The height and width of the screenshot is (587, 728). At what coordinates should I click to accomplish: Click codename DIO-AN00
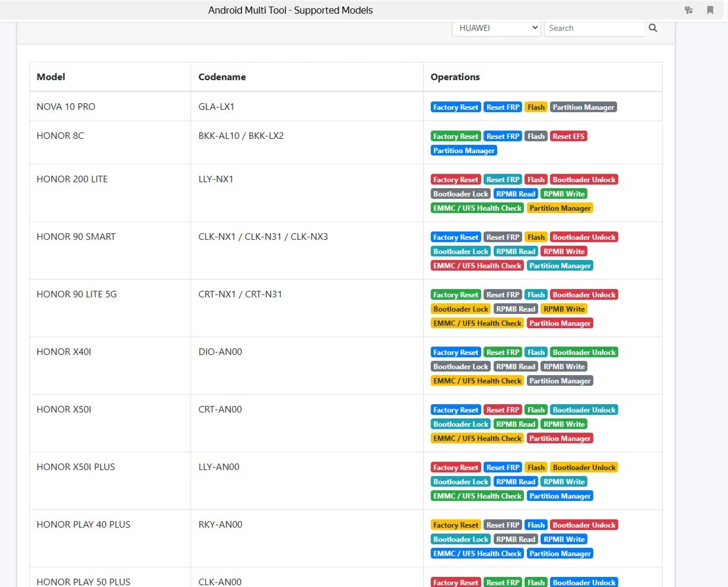pyautogui.click(x=220, y=352)
